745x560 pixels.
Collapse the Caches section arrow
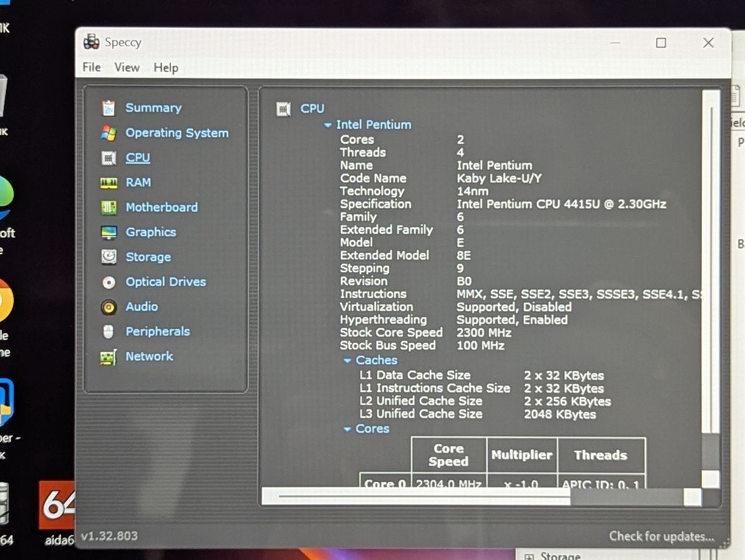coord(347,361)
